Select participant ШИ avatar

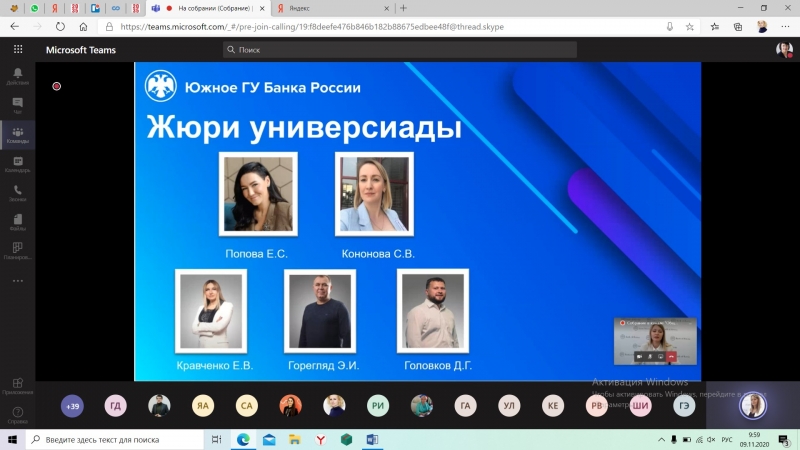click(640, 406)
